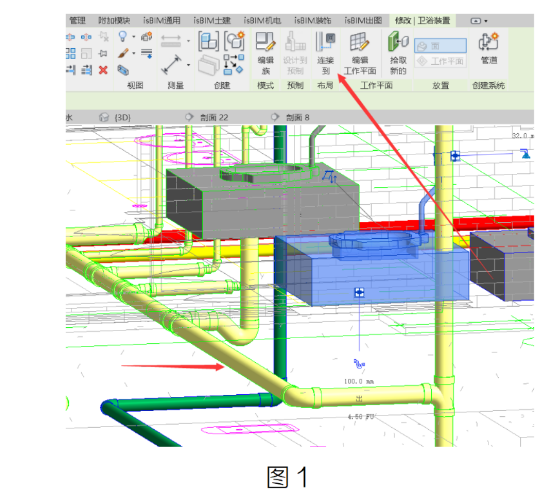Image resolution: width=552 pixels, height=503 pixels.
Task: Click the pin element tool
Action: tap(103, 54)
